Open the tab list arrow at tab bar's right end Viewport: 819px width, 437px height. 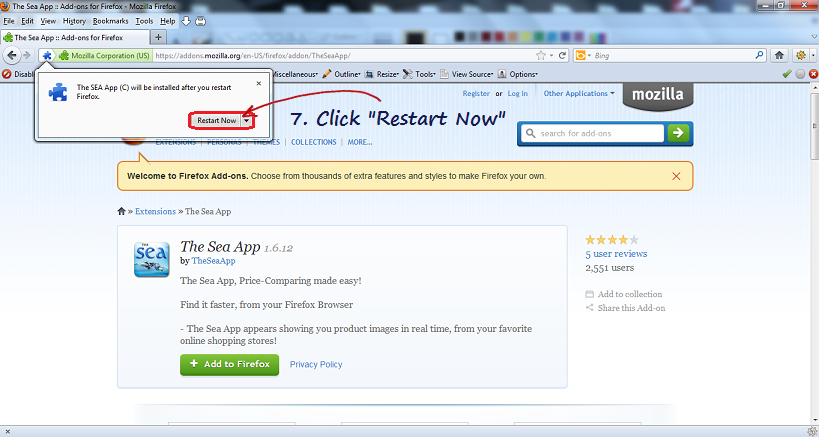click(814, 37)
